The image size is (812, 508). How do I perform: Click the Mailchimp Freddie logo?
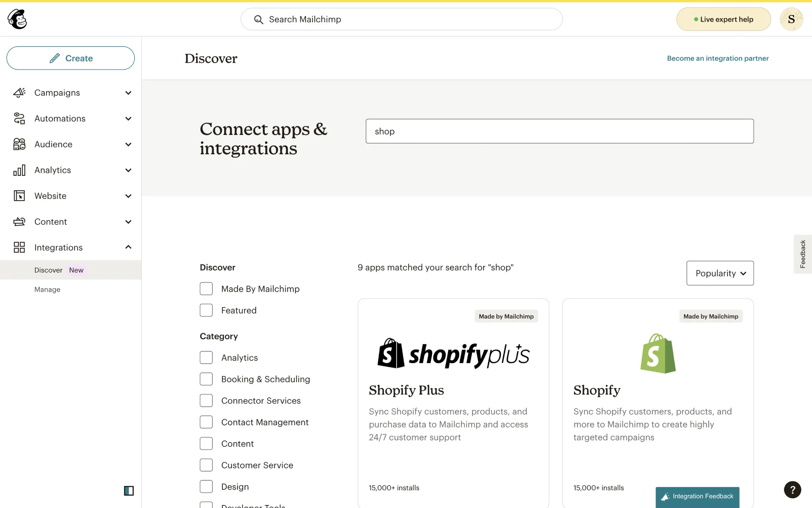click(17, 19)
